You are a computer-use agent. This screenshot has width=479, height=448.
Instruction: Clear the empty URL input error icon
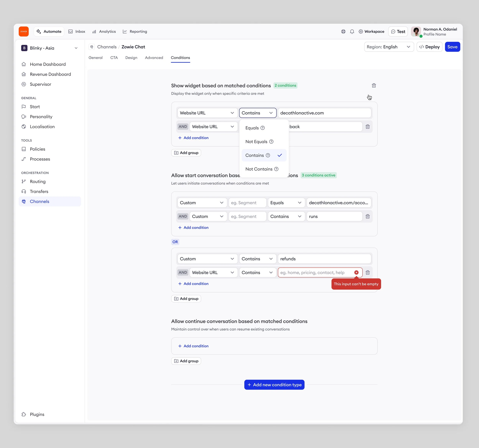coord(356,272)
